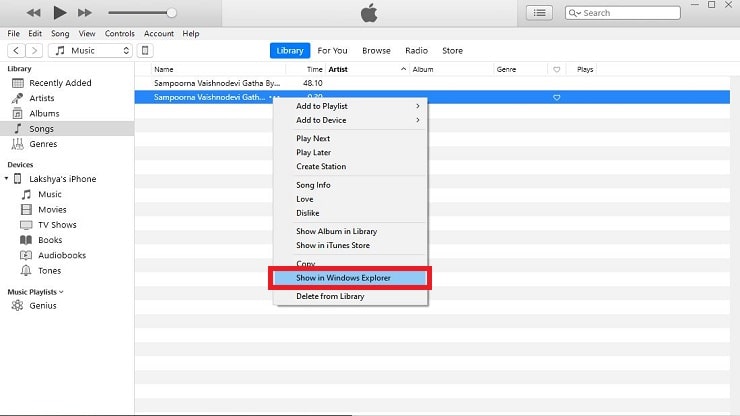The width and height of the screenshot is (740, 416).
Task: Open the View menu
Action: coord(87,34)
